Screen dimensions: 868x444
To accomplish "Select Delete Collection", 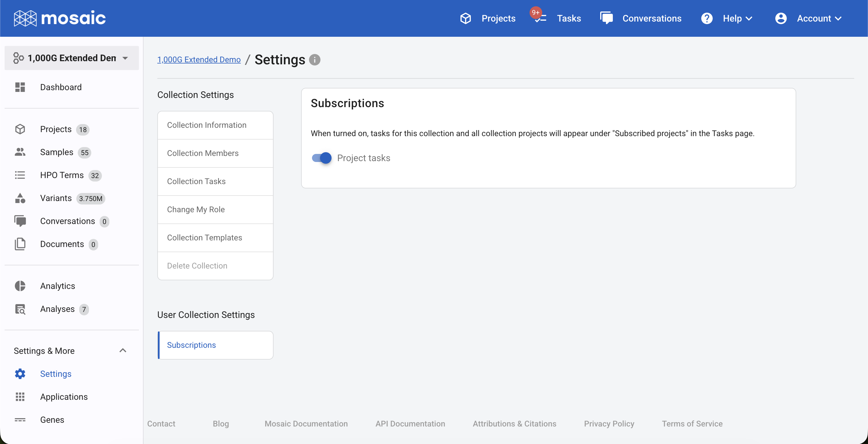I will [197, 266].
